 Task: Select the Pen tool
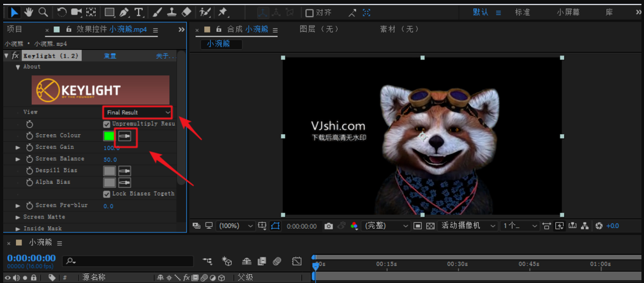tap(124, 12)
